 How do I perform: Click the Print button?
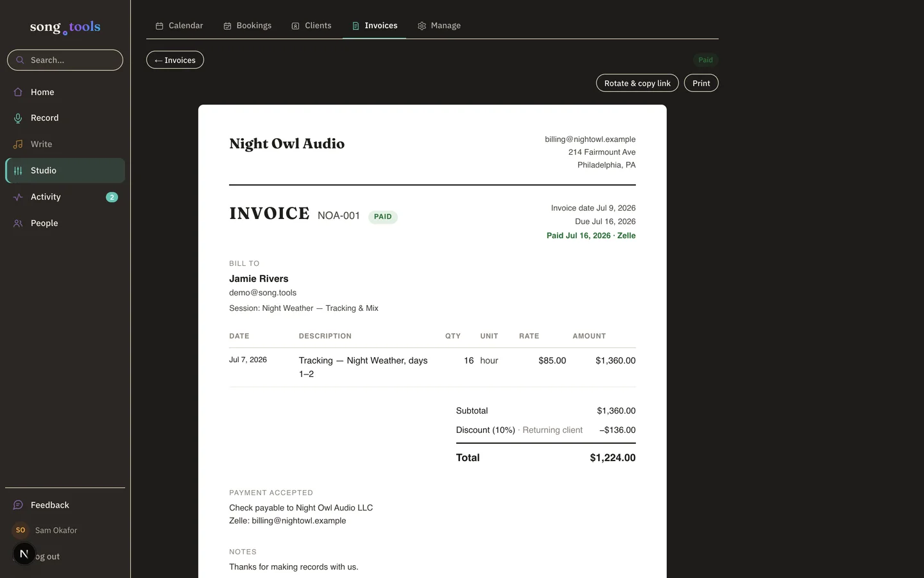[701, 83]
